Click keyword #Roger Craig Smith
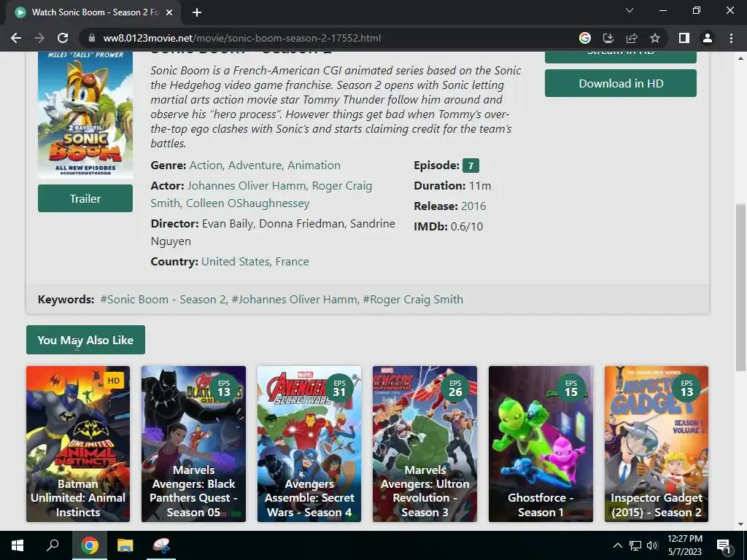The image size is (747, 560). pyautogui.click(x=413, y=300)
